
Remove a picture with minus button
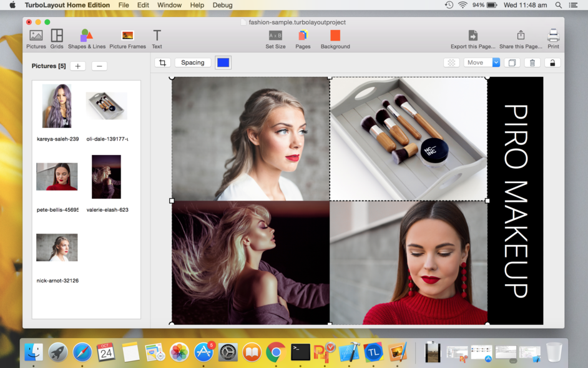tap(99, 66)
